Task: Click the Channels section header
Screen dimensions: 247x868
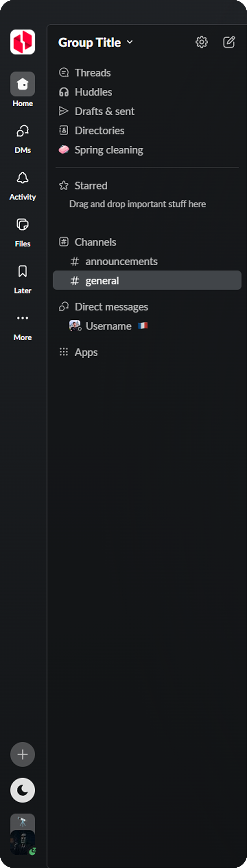Action: 88,242
